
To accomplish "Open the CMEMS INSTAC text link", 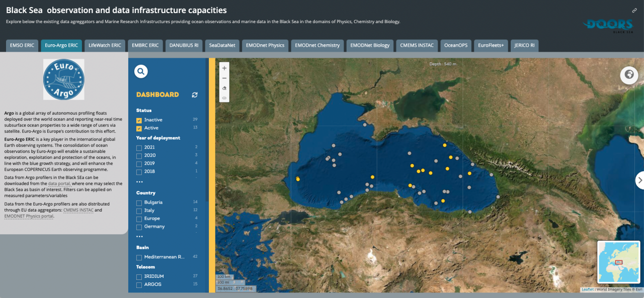I will (x=78, y=210).
